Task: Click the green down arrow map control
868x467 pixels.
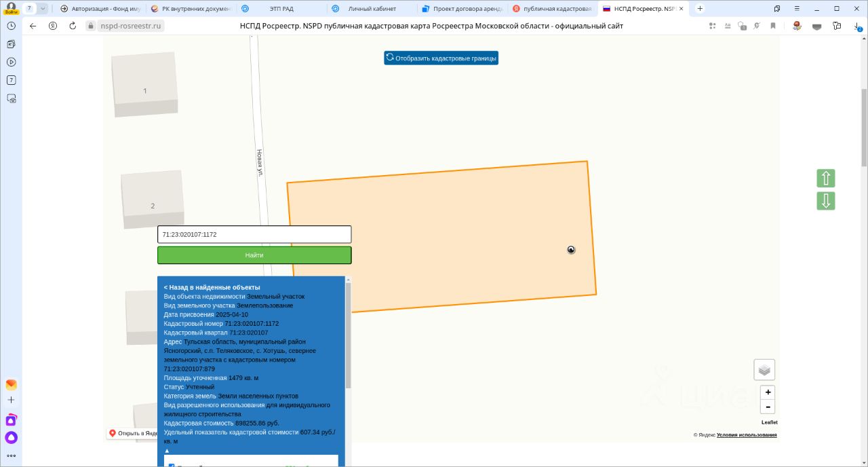Action: click(826, 201)
